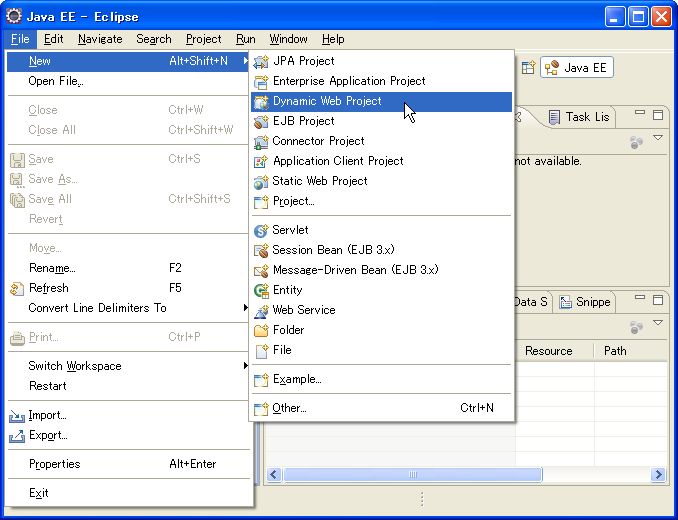Image resolution: width=678 pixels, height=520 pixels.
Task: Click the Resource column header
Action: click(x=548, y=351)
